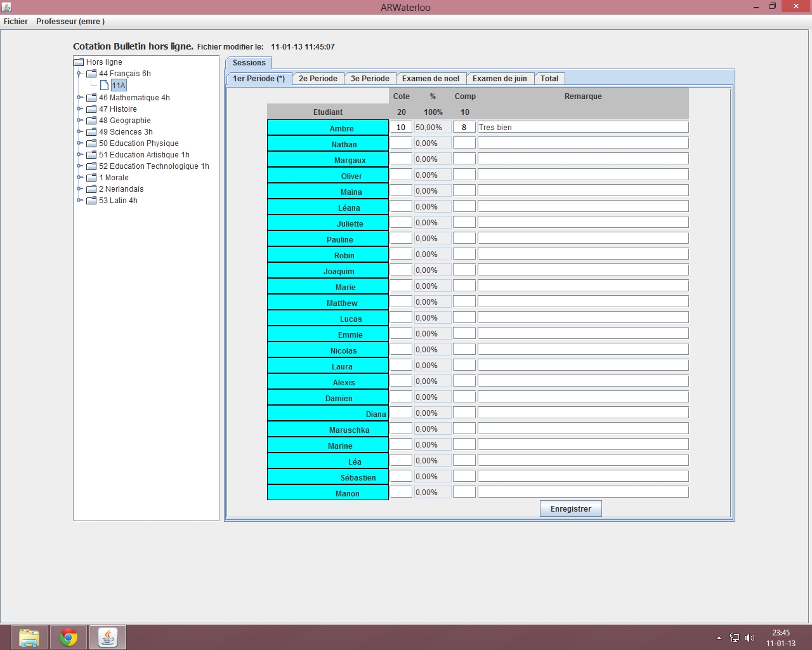Open File Explorer from the taskbar
Viewport: 812px width, 650px height.
(x=29, y=637)
